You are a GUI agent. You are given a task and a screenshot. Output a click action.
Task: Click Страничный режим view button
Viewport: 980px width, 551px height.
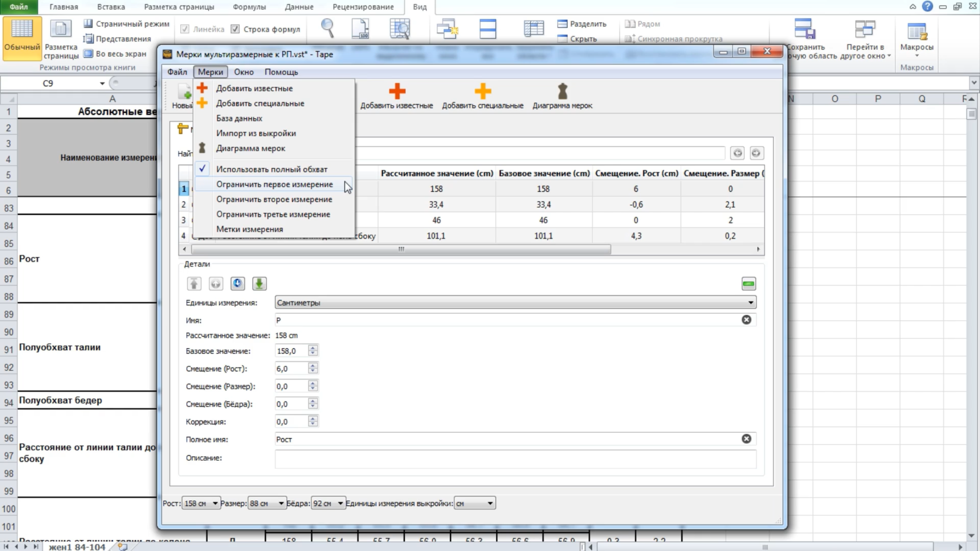coord(126,24)
